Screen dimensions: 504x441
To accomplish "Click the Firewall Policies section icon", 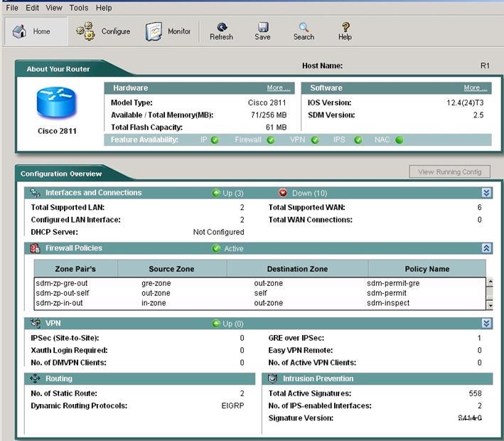I will point(35,248).
